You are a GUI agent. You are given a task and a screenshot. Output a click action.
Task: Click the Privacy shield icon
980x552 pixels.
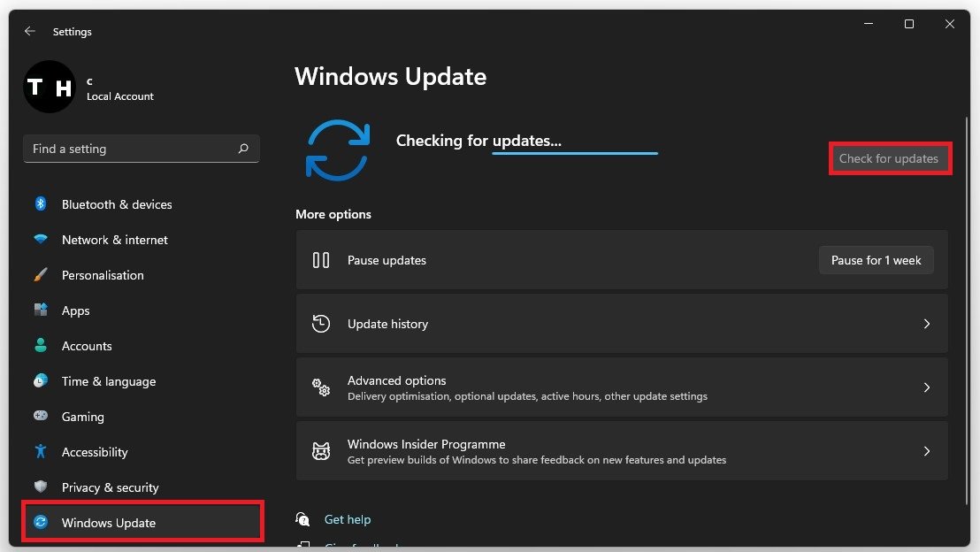[41, 487]
